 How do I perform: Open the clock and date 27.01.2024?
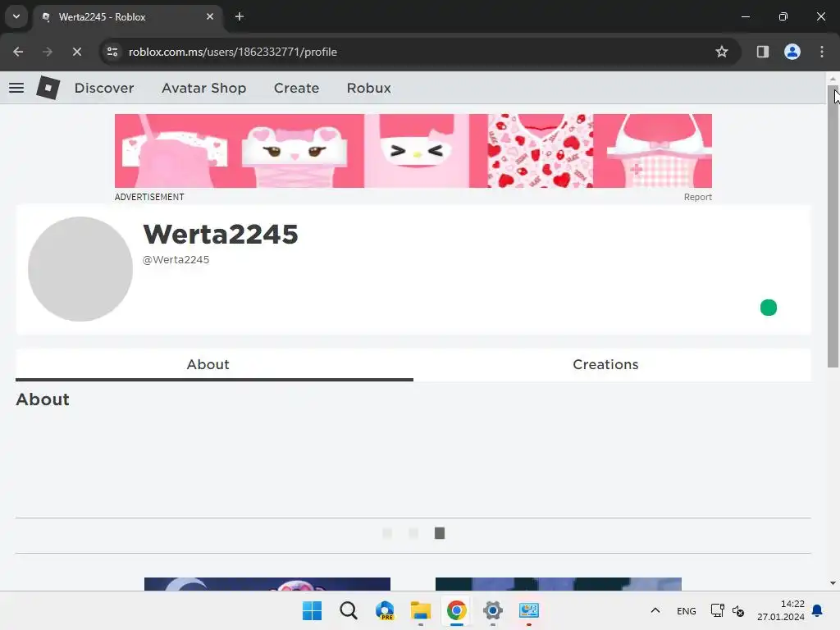coord(781,610)
